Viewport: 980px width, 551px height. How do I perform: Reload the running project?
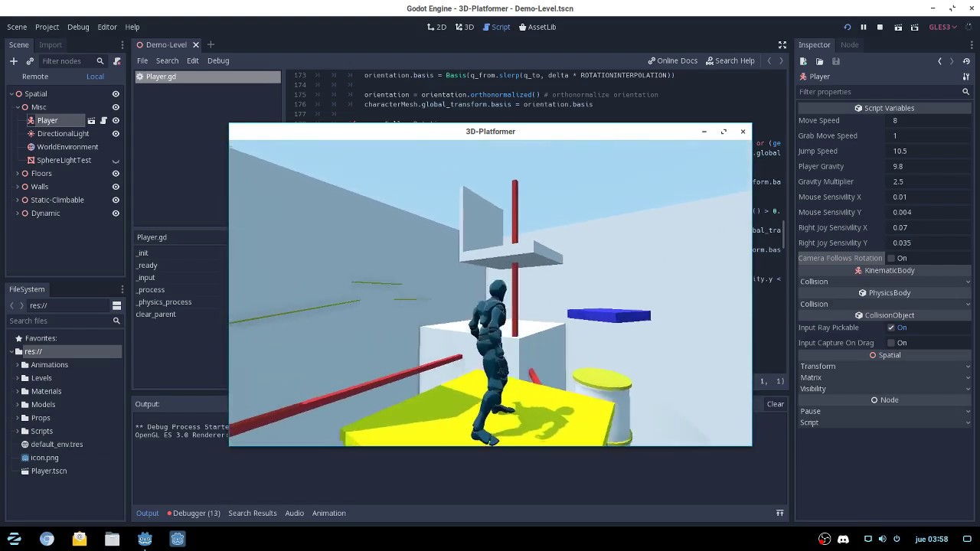pyautogui.click(x=847, y=27)
